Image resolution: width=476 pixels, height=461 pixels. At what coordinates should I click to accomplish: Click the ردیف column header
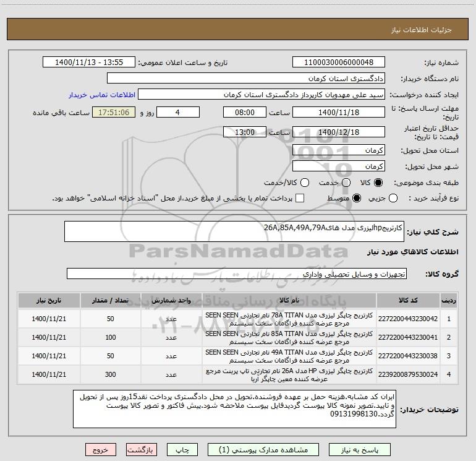(x=449, y=300)
